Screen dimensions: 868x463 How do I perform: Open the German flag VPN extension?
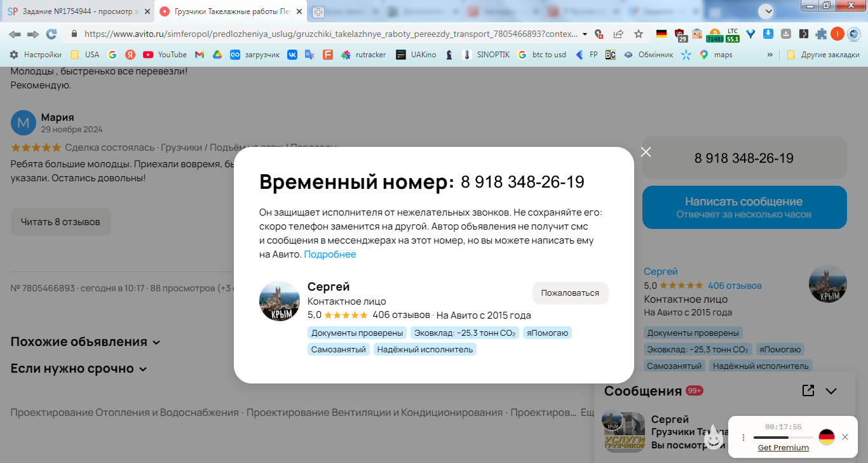(661, 34)
